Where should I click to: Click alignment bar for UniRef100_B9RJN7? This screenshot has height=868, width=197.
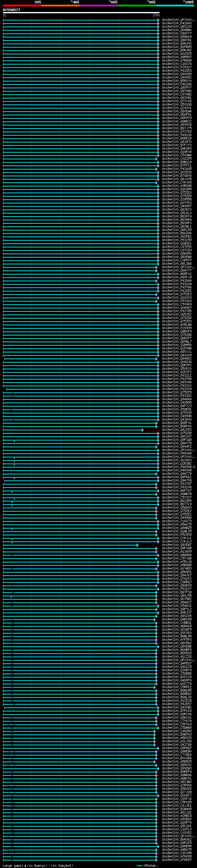(x=81, y=50)
